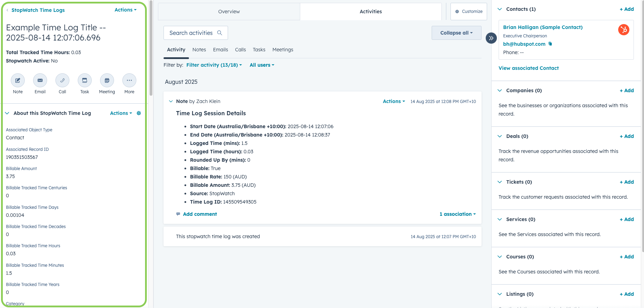
Task: Open the More ellipsis icon
Action: pos(129,80)
